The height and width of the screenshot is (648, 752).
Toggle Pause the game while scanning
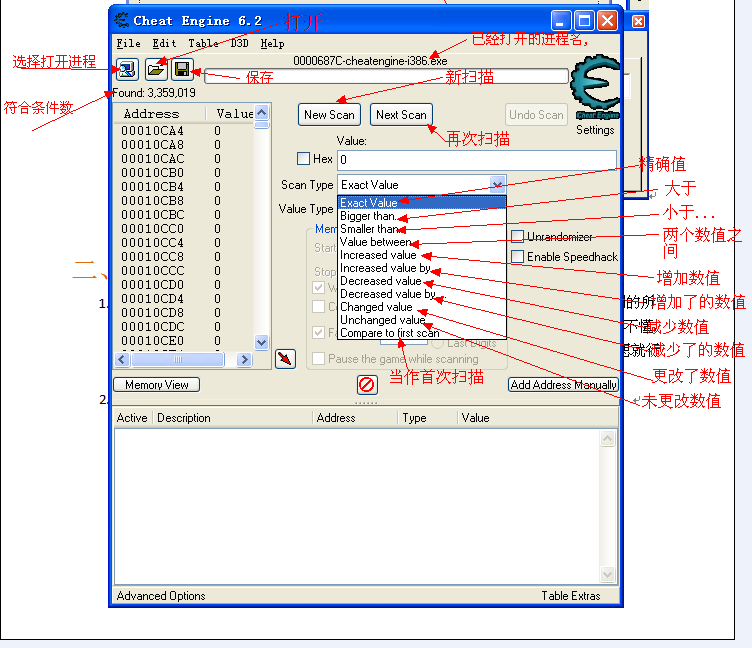point(318,359)
